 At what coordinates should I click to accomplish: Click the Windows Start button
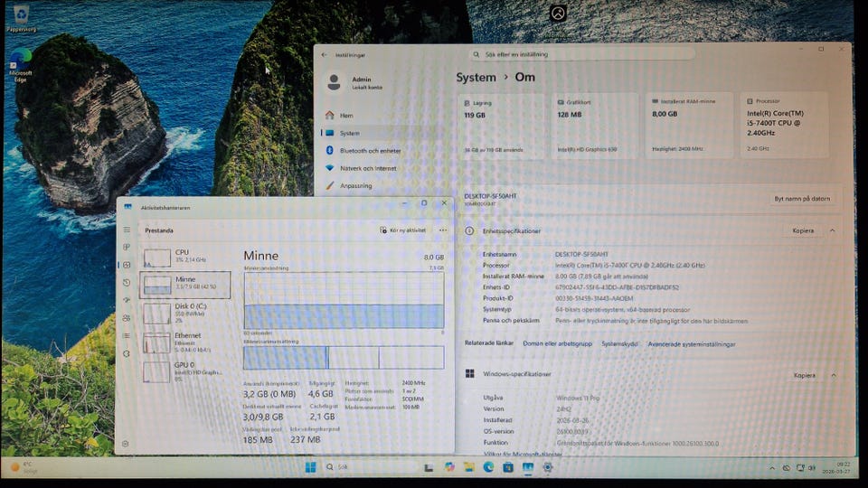310,466
